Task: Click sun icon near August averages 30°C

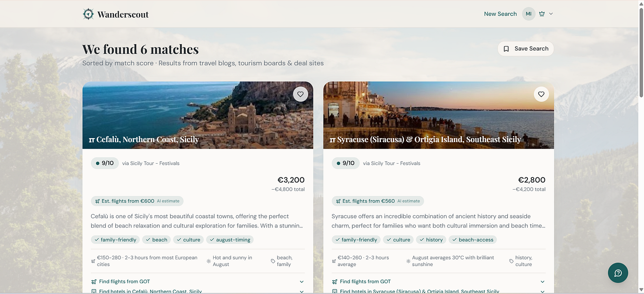Action: coord(409,261)
